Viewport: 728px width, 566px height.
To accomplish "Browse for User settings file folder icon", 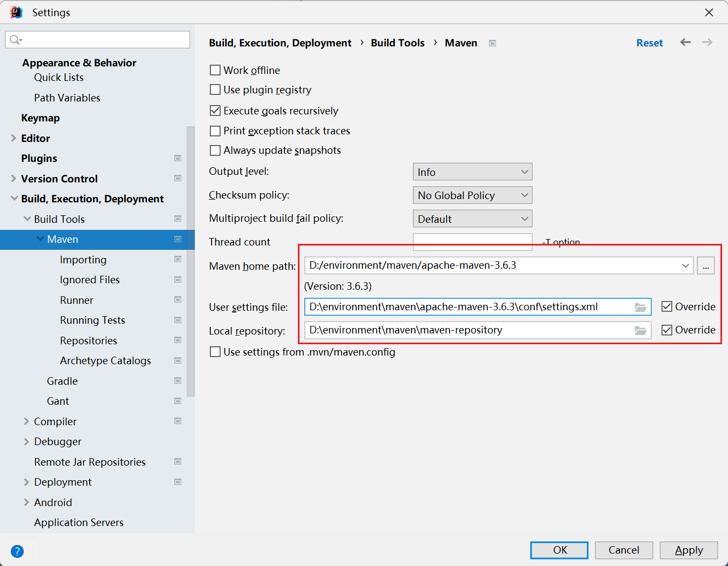I will (641, 307).
